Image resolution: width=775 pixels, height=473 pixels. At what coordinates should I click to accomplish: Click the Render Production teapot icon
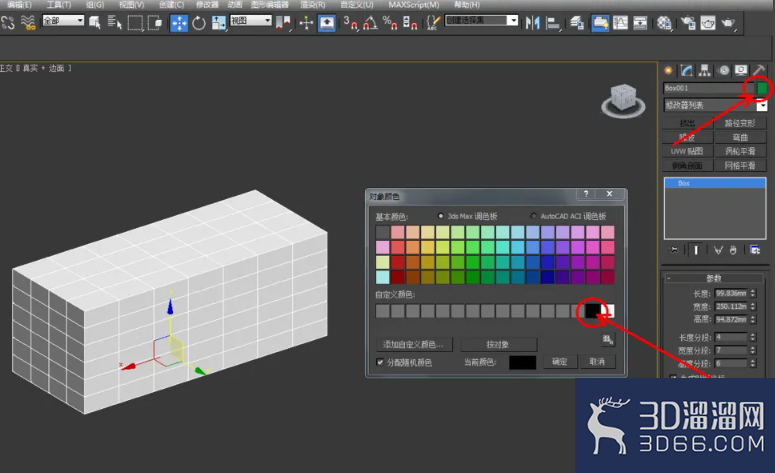pos(728,23)
